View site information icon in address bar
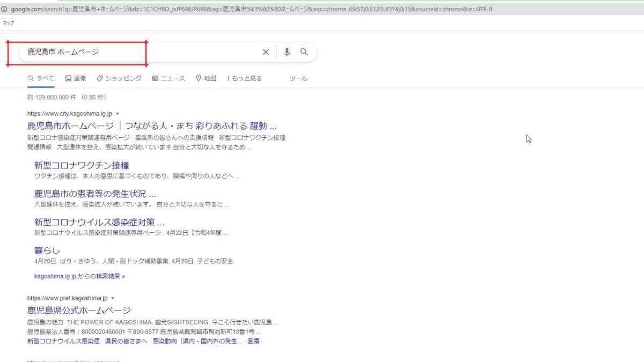The height and width of the screenshot is (362, 644). (4, 9)
